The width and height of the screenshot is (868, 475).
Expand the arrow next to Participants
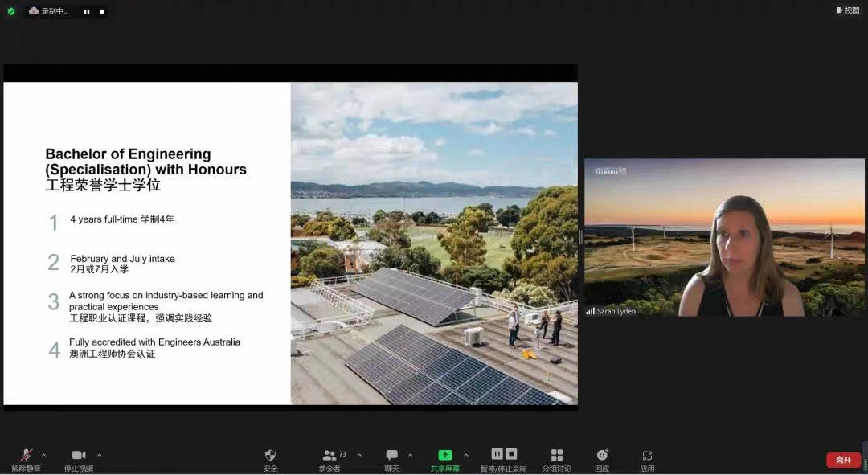coord(358,455)
